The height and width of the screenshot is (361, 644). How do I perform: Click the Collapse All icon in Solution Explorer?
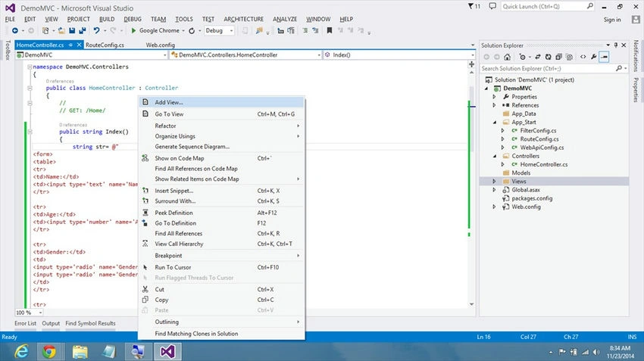(x=558, y=57)
